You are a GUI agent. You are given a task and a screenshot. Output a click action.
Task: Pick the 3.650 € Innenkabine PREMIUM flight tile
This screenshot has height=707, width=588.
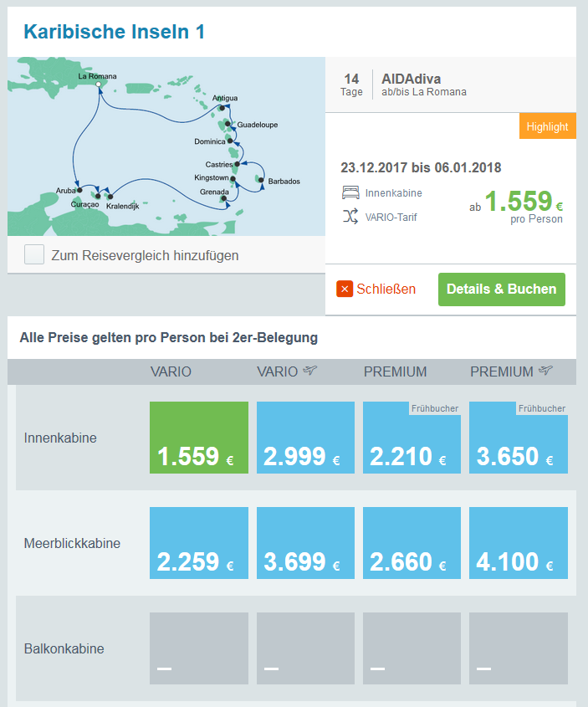(x=519, y=438)
